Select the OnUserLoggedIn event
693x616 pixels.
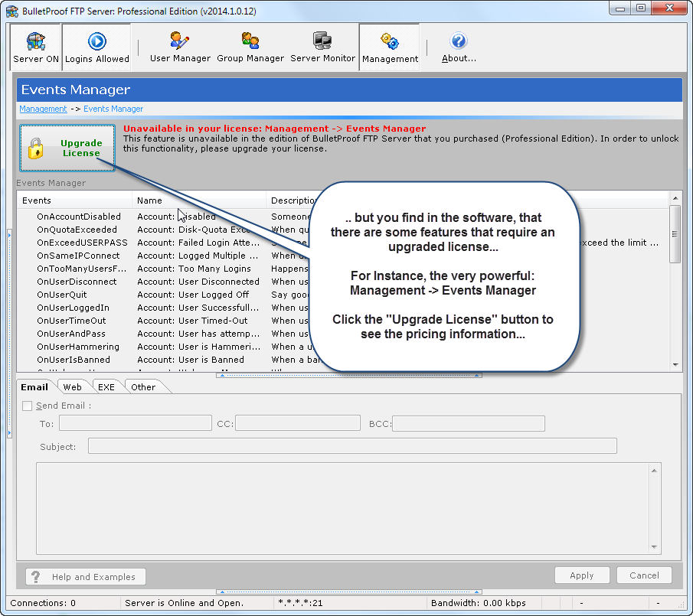(x=73, y=308)
